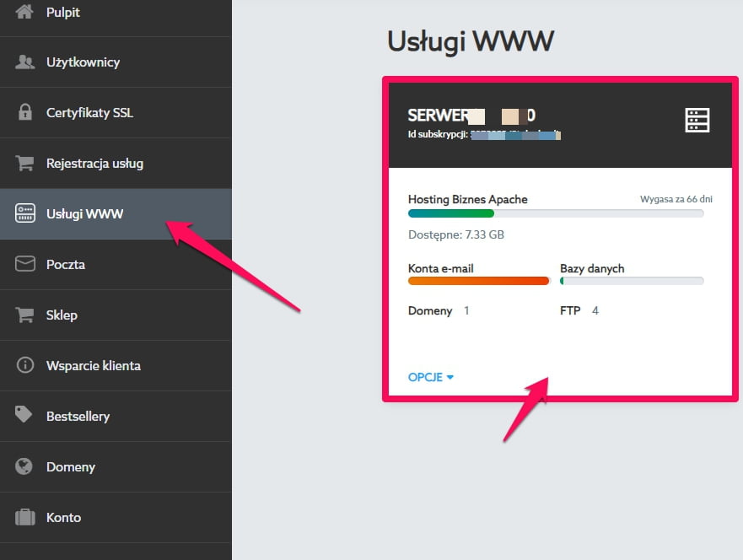Click the Konto e-mail usage bar

[x=478, y=281]
